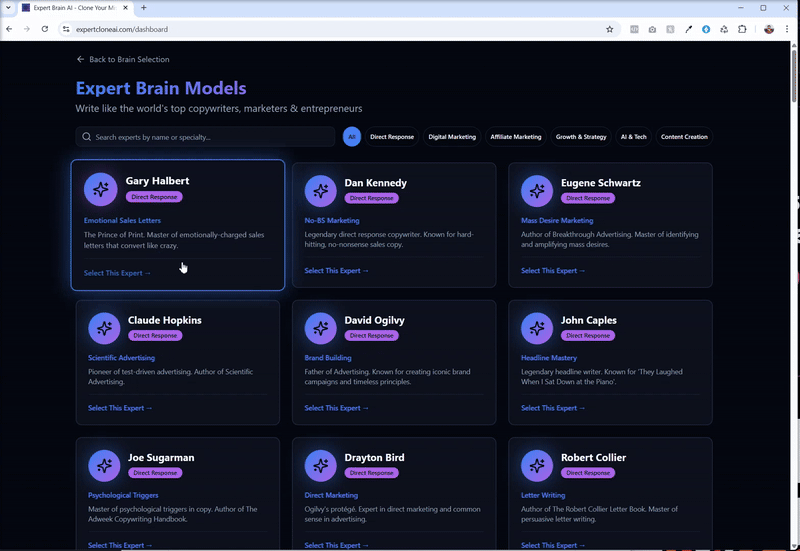The image size is (800, 551).
Task: Click Back to Brain Selection link
Action: click(122, 59)
